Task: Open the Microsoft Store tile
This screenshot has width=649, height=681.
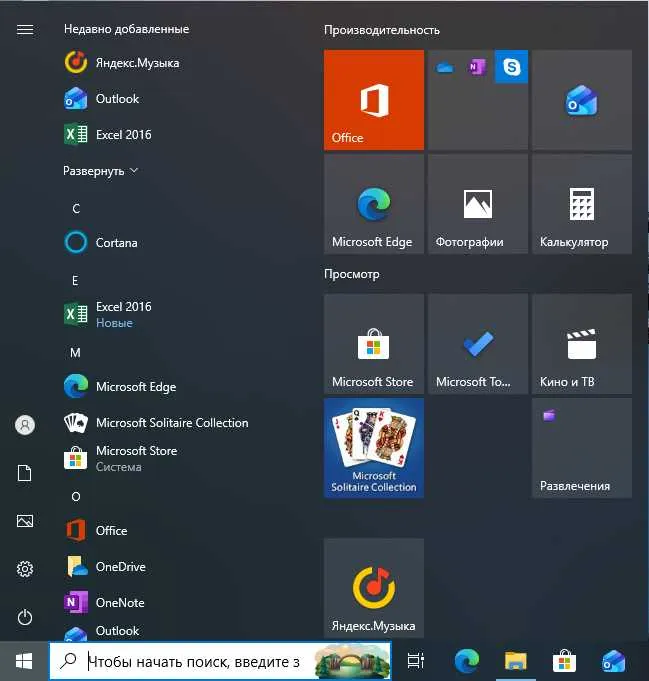Action: click(x=374, y=344)
